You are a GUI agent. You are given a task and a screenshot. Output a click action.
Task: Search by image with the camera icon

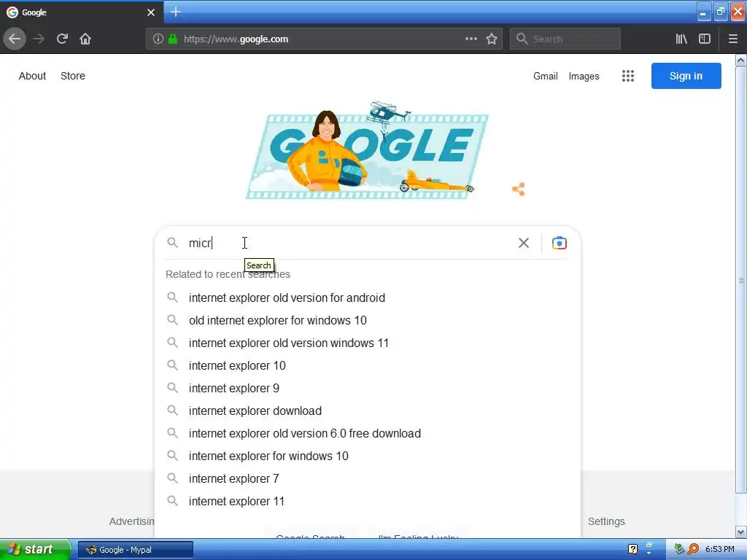click(560, 243)
